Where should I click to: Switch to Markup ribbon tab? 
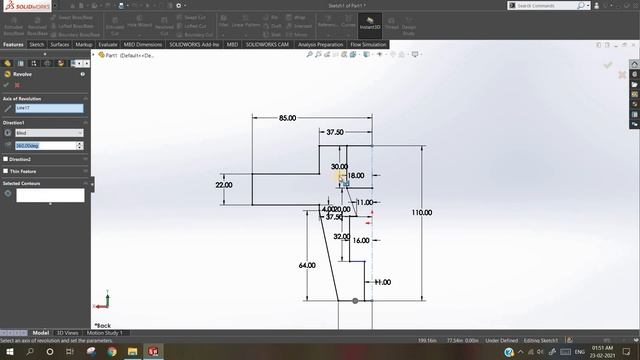pyautogui.click(x=84, y=44)
